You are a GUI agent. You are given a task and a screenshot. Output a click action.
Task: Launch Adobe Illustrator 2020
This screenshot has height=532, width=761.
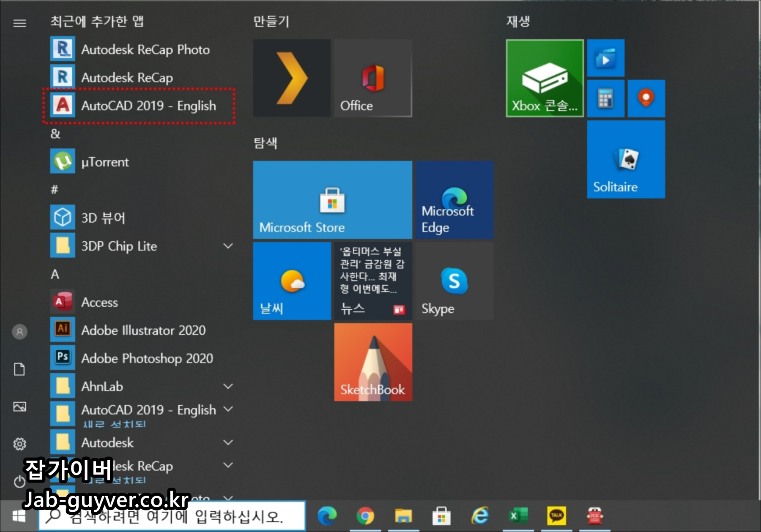(142, 330)
